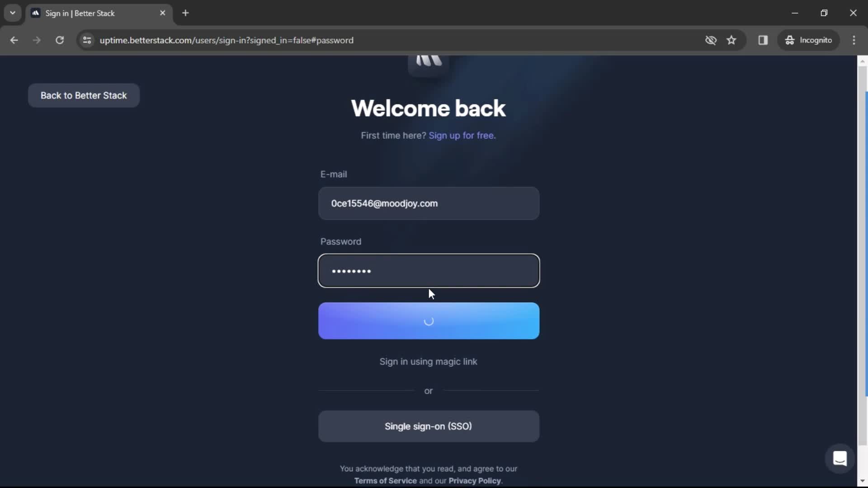
Task: Click the live chat support icon
Action: [840, 459]
